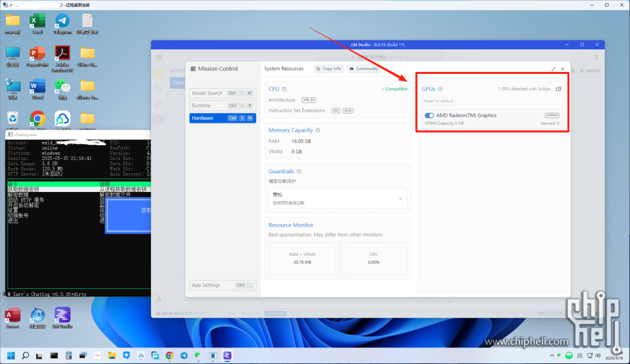Open App Settings in Mission Control
The height and width of the screenshot is (364, 630).
pos(222,285)
